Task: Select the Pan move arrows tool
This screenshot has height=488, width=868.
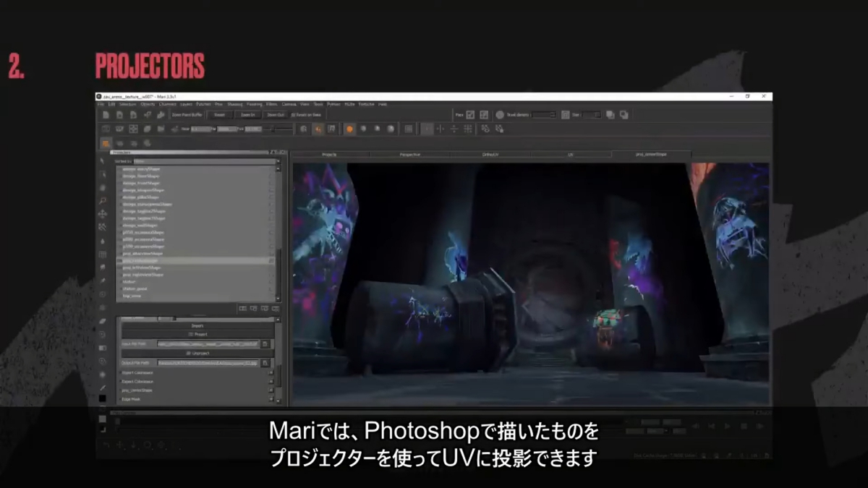Action: 102,214
